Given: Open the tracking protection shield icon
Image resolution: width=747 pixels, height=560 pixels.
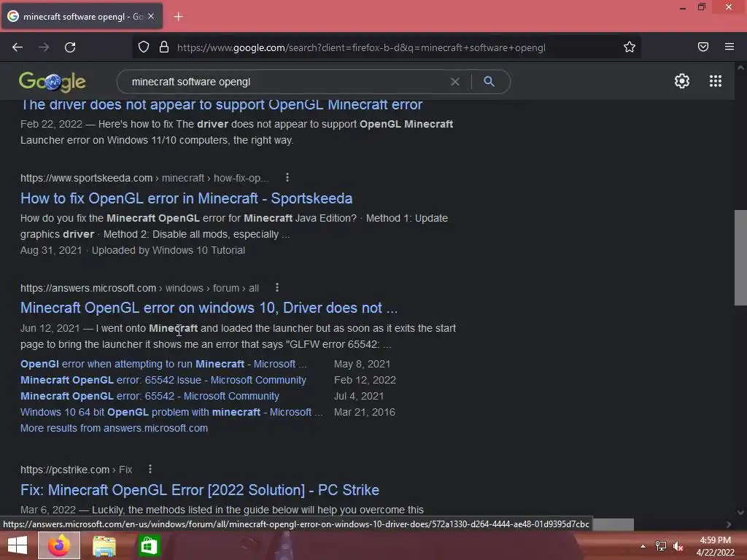Looking at the screenshot, I should [x=144, y=47].
